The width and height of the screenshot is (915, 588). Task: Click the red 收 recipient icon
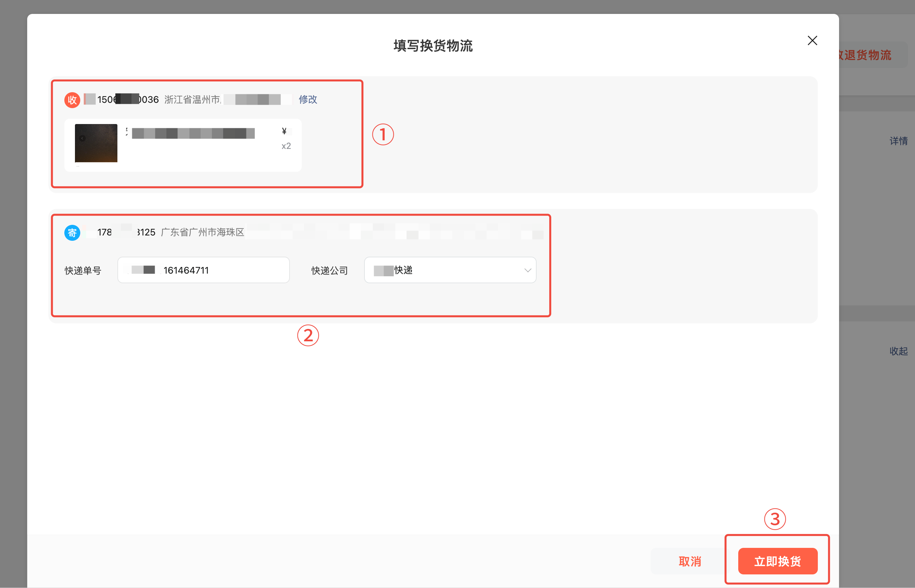tap(72, 100)
